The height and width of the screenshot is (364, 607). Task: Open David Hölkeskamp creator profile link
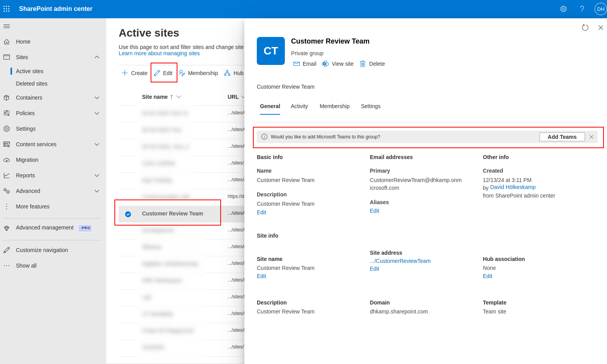(512, 187)
